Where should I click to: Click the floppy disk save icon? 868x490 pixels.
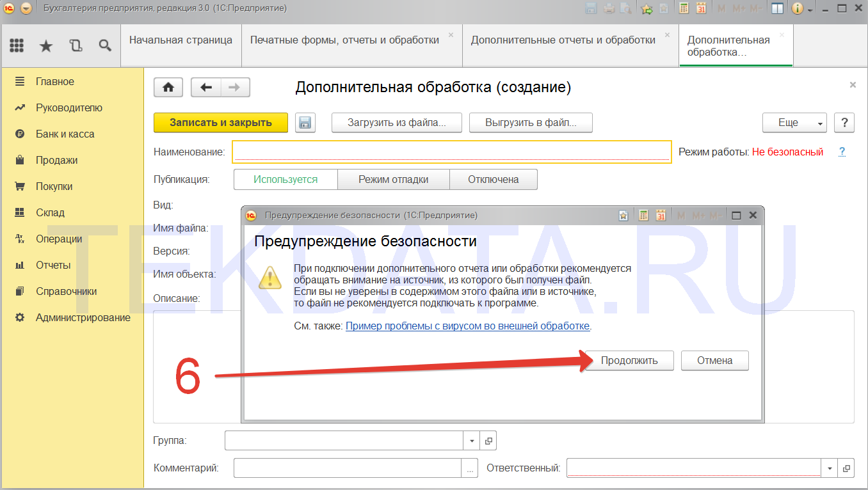tap(305, 123)
